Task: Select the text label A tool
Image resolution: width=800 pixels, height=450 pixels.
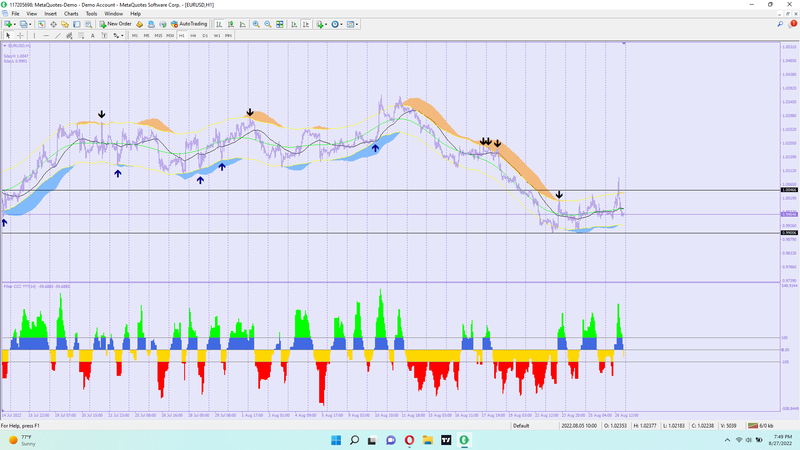Action: [93, 35]
